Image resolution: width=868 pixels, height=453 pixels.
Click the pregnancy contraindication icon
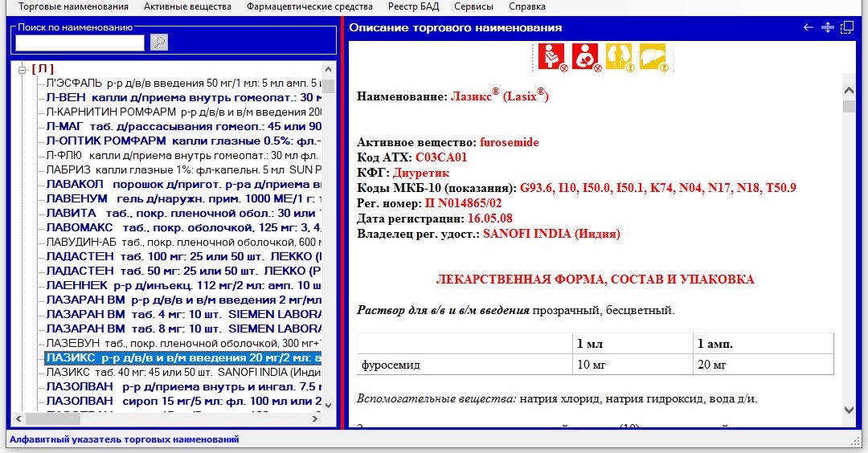tap(551, 57)
